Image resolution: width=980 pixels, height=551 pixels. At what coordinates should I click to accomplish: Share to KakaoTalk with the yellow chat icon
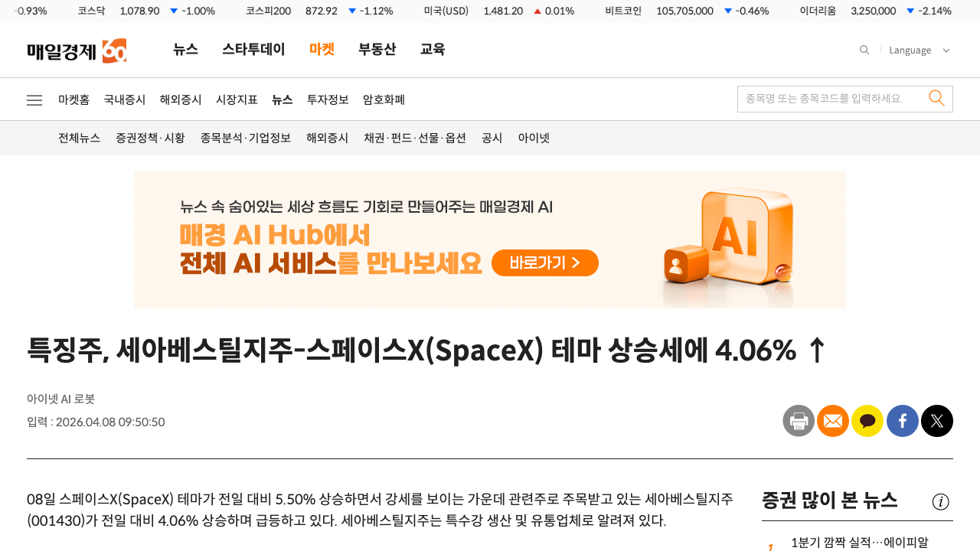(867, 421)
